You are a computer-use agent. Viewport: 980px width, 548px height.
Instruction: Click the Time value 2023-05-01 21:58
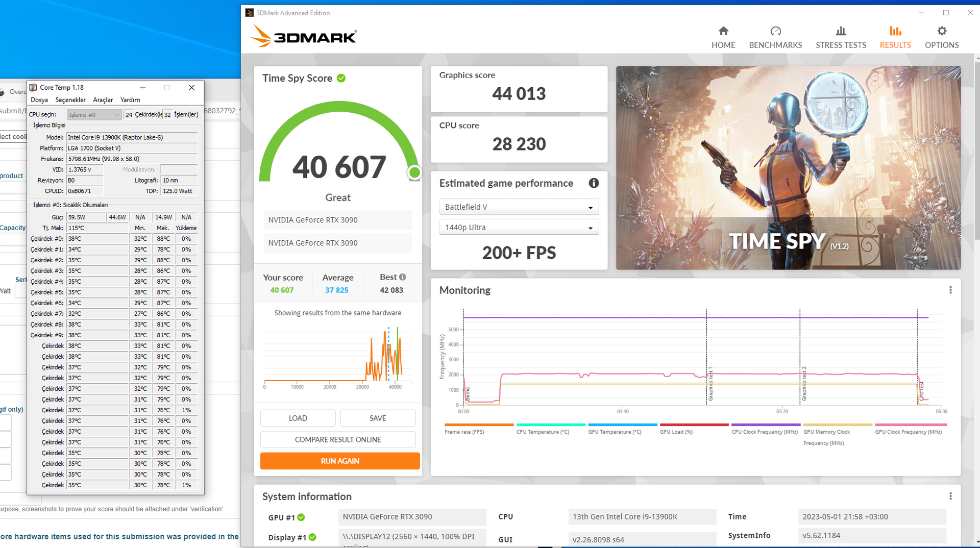point(872,517)
